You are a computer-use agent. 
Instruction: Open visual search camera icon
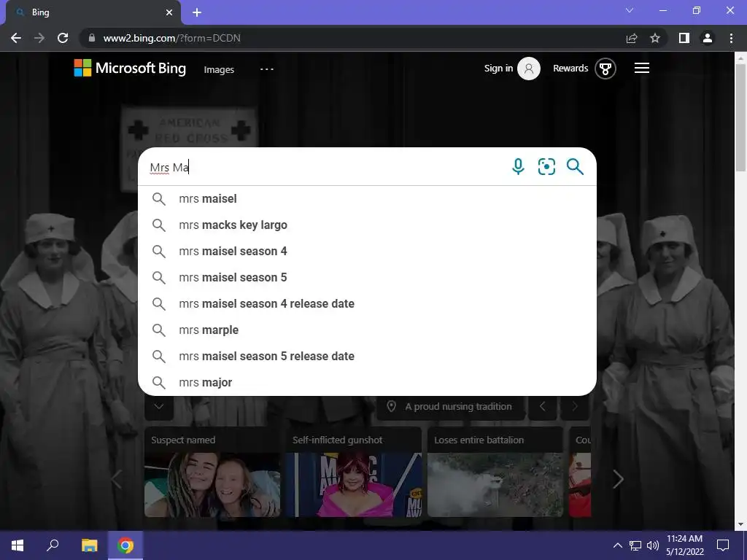(x=546, y=167)
